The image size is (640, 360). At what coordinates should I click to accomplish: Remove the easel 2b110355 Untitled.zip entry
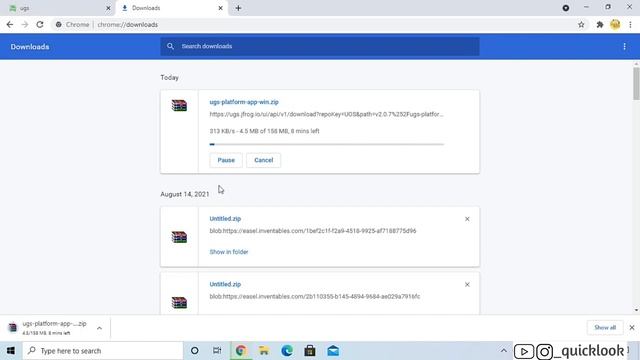(x=467, y=284)
